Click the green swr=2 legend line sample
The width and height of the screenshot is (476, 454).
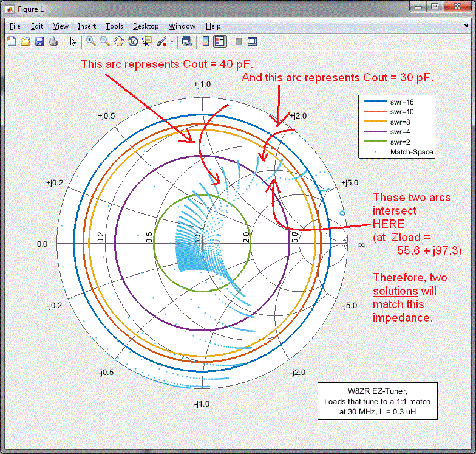pyautogui.click(x=375, y=142)
